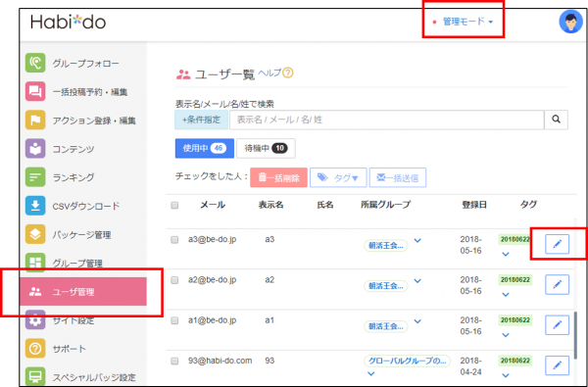Edit user 93@habi-do.com with pencil icon
This screenshot has height=387, width=588.
click(x=557, y=365)
